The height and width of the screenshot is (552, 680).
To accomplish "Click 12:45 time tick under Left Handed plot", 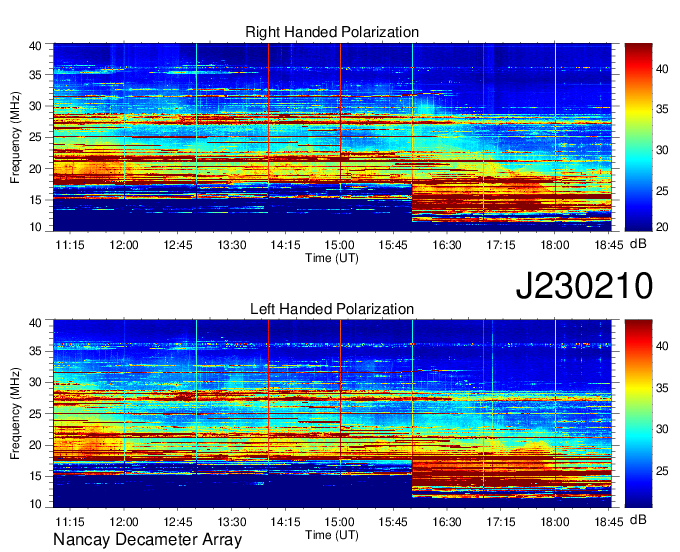I will (x=178, y=522).
